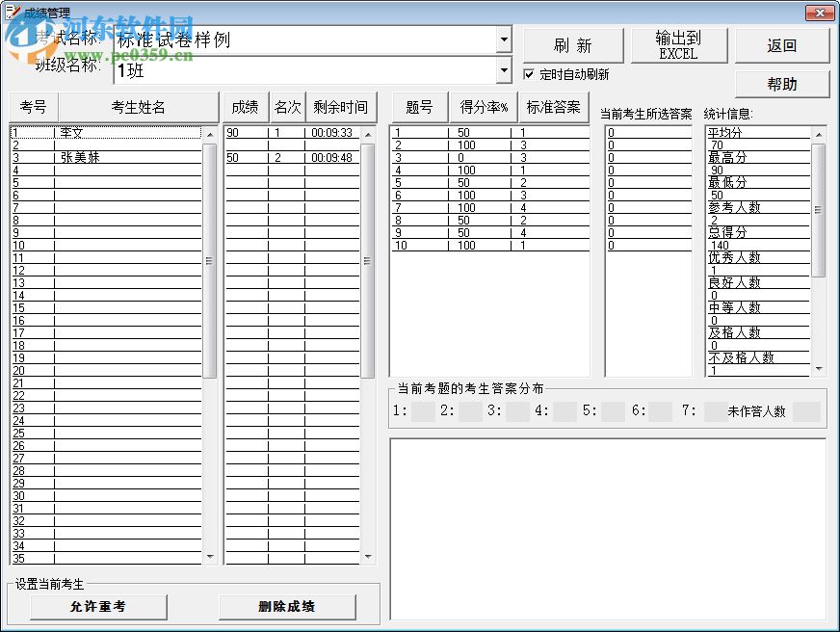Open 帮助 help button
840x632 pixels.
781,84
